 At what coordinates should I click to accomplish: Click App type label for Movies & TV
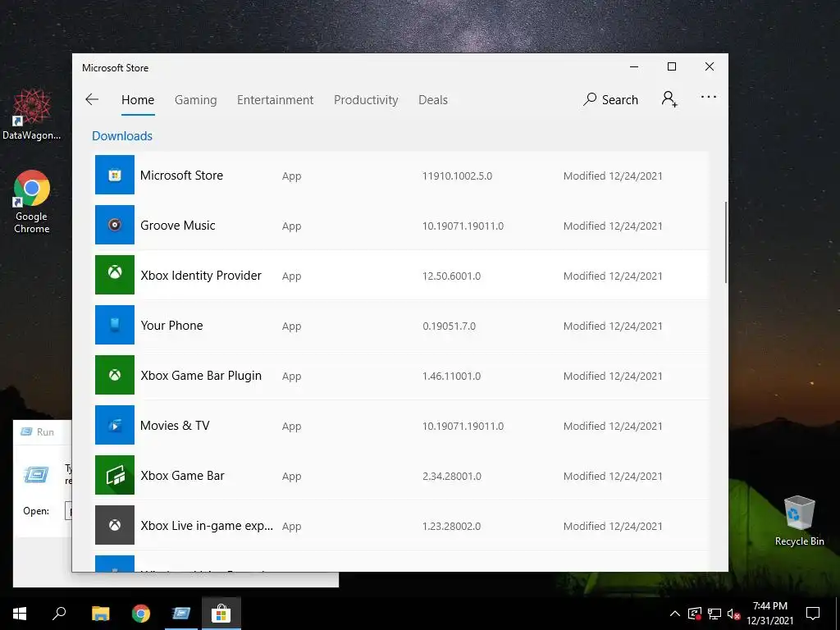click(291, 427)
